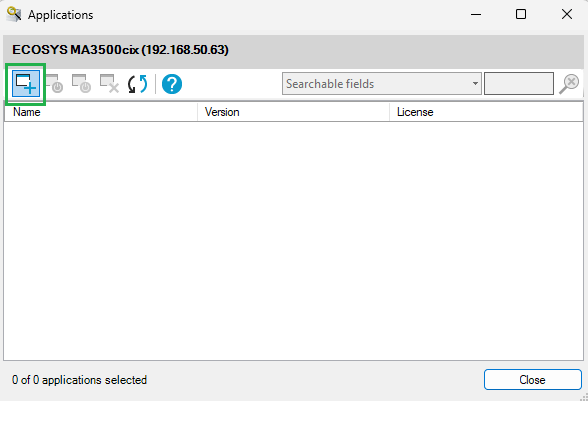
Task: Close the window with the title bar X
Action: pos(567,15)
